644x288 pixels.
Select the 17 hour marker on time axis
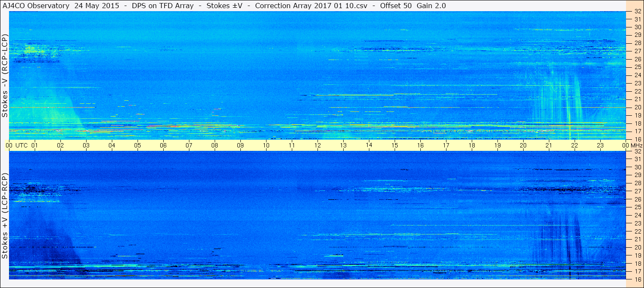[x=446, y=145]
